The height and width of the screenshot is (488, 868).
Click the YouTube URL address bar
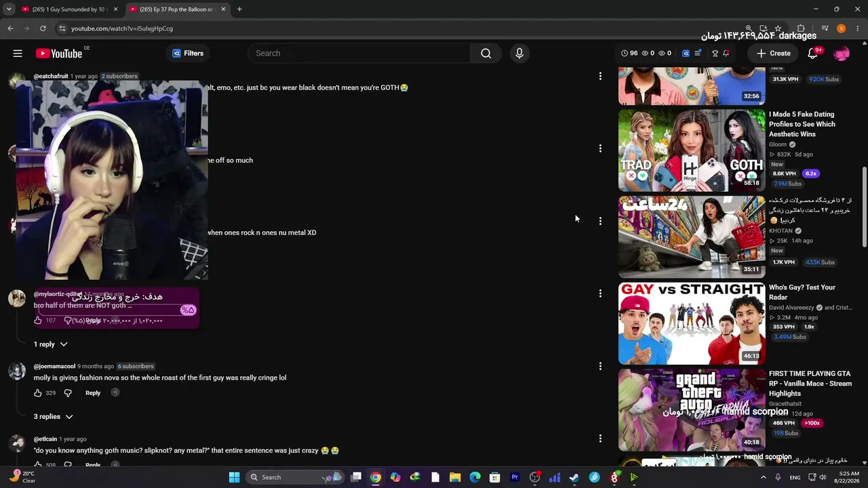click(400, 28)
